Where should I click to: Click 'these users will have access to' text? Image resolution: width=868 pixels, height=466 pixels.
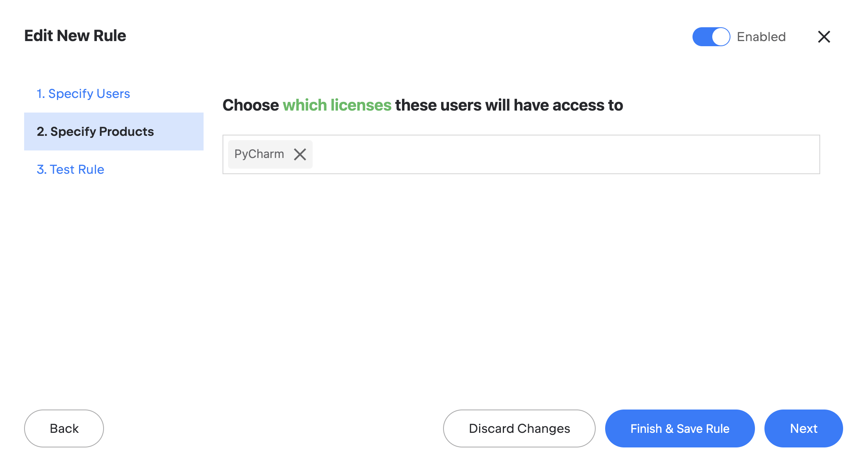click(509, 105)
